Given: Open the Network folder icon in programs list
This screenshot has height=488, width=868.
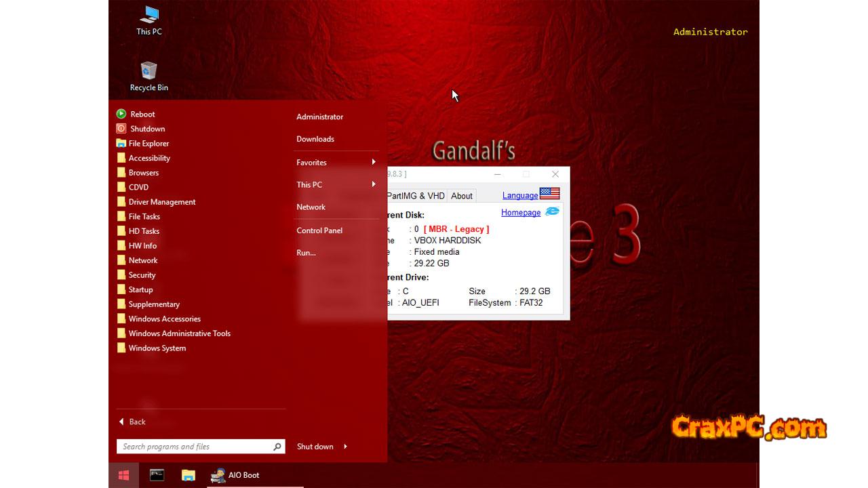Looking at the screenshot, I should click(121, 260).
